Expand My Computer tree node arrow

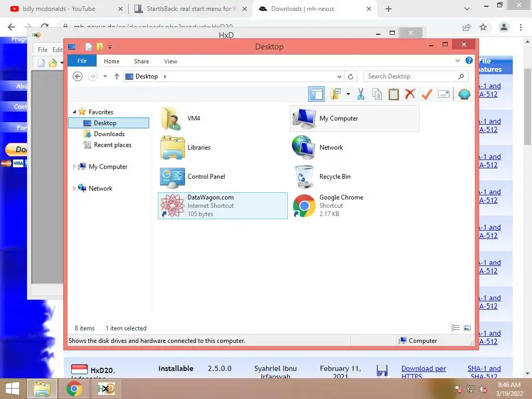point(74,167)
